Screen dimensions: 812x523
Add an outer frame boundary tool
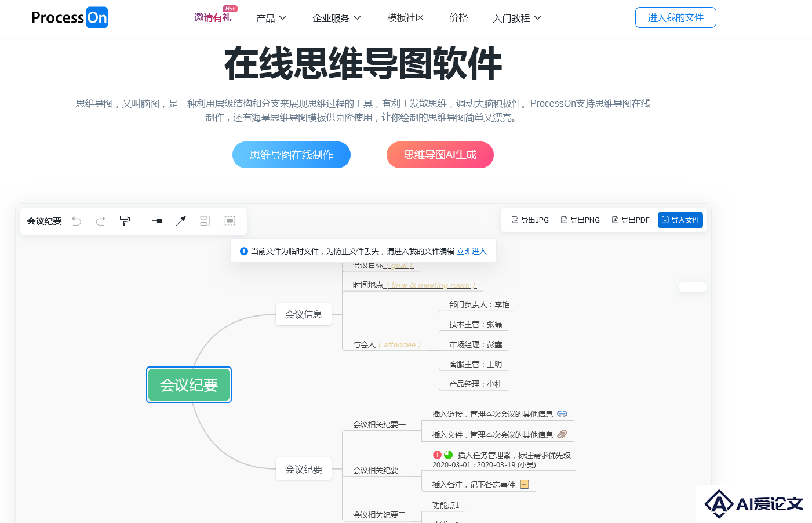(230, 221)
